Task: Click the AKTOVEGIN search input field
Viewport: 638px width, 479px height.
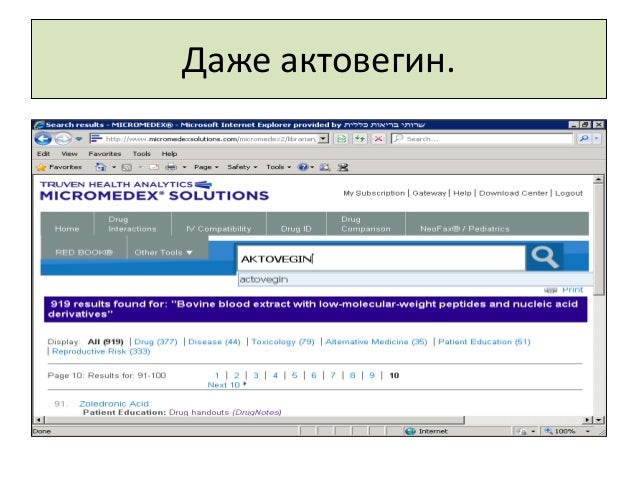Action: (381, 258)
